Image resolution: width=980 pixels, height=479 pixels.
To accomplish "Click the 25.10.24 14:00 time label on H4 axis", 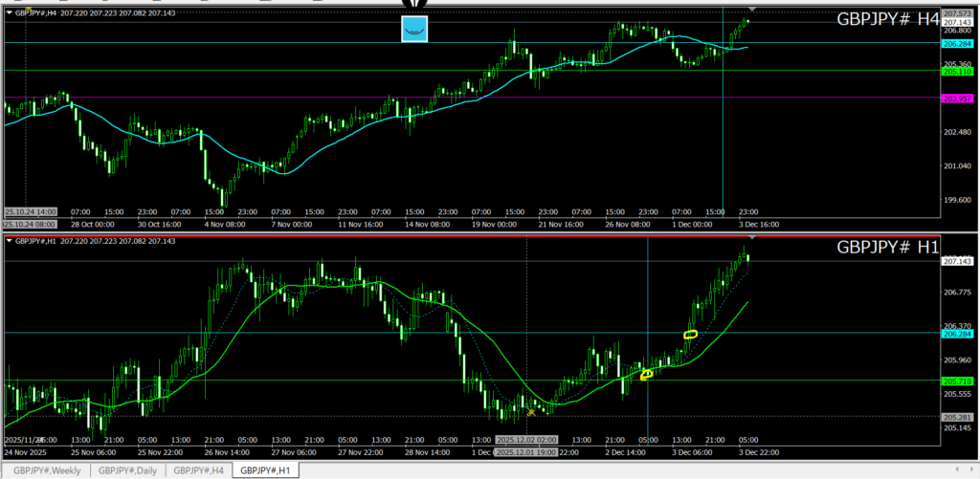I will (x=33, y=211).
